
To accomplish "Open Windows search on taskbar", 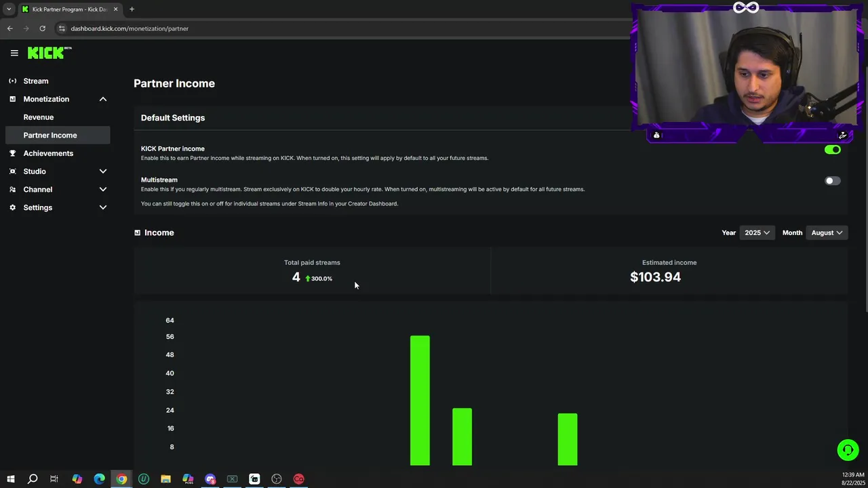I will (32, 479).
